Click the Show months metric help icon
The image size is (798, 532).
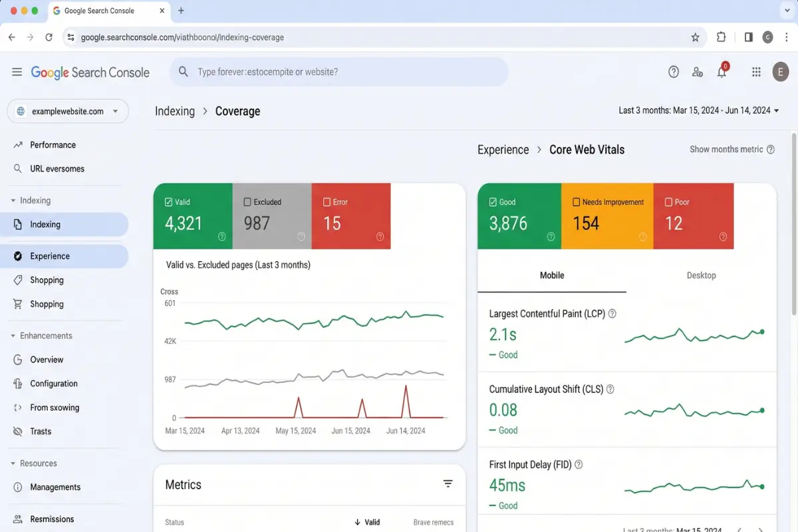point(771,150)
